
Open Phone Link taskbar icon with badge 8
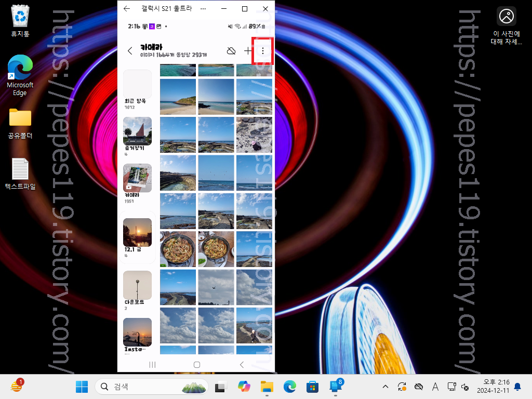[336, 386]
